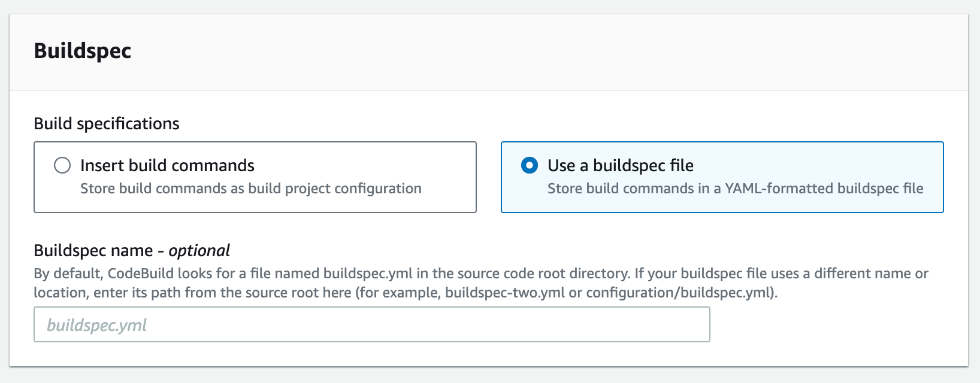
Task: Click the Insert build commands option card
Action: [x=255, y=177]
